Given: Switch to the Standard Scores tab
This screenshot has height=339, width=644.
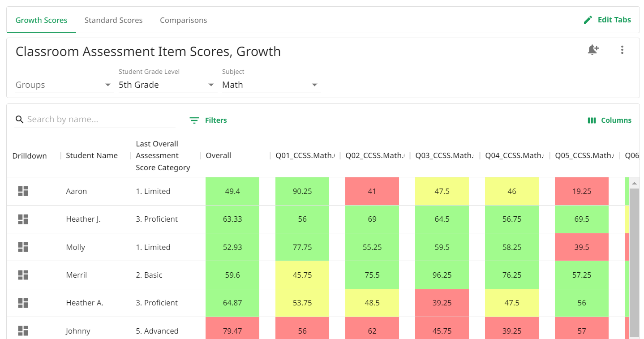Looking at the screenshot, I should [113, 20].
